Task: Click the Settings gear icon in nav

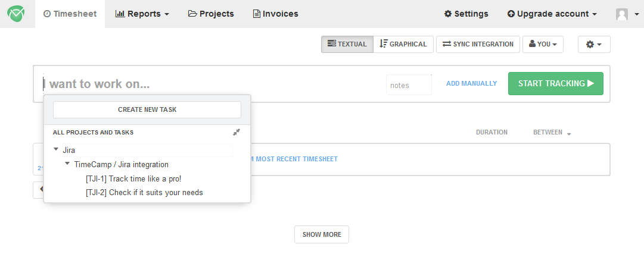Action: (448, 14)
